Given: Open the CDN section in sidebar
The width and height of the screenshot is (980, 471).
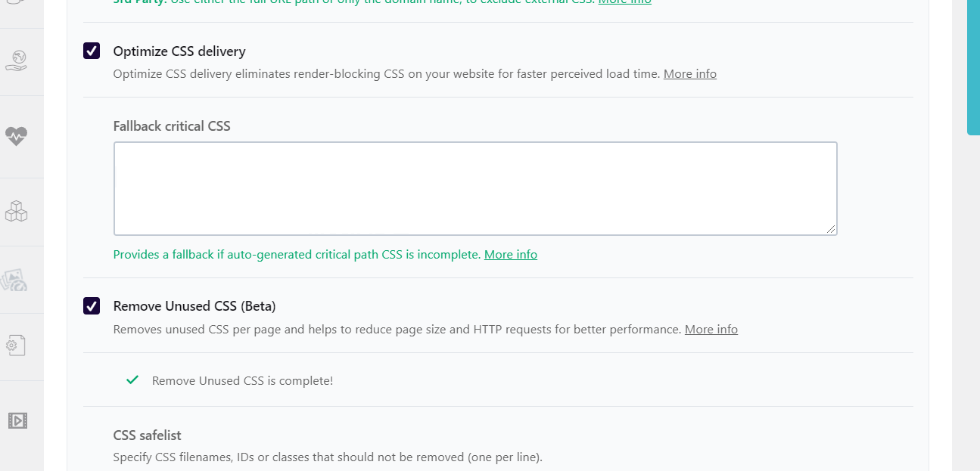Looking at the screenshot, I should (x=16, y=60).
